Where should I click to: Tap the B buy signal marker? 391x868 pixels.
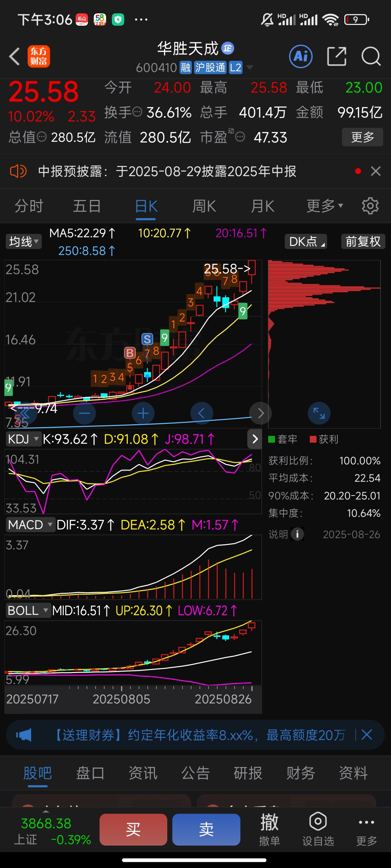tap(130, 353)
